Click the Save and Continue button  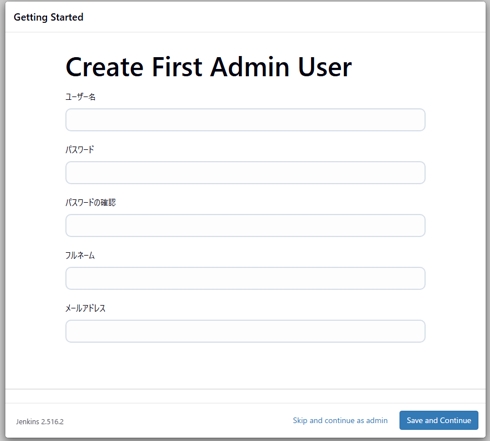click(x=439, y=420)
